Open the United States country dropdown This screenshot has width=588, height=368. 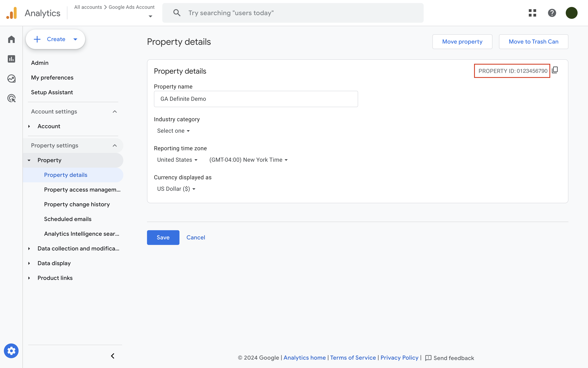point(177,160)
